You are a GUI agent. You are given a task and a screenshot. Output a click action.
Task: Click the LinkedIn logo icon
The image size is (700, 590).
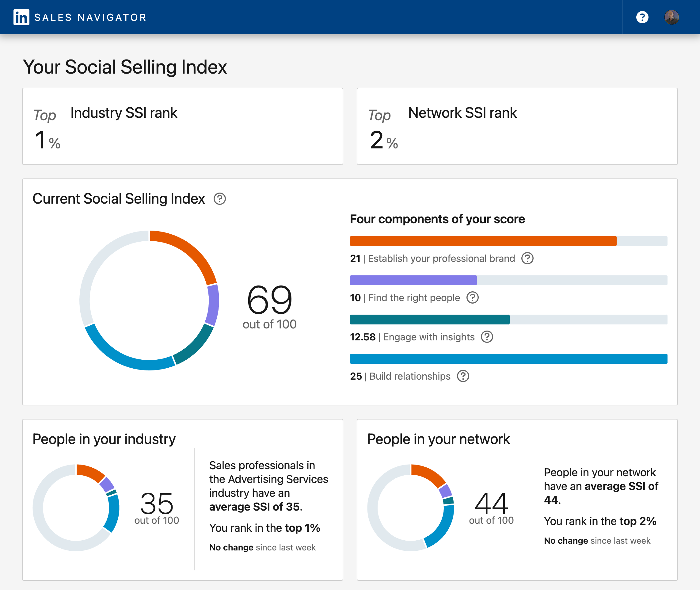21,17
